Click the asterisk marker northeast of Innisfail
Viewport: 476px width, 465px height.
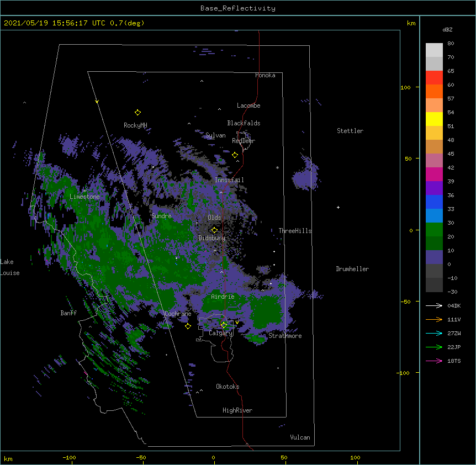tap(277, 167)
